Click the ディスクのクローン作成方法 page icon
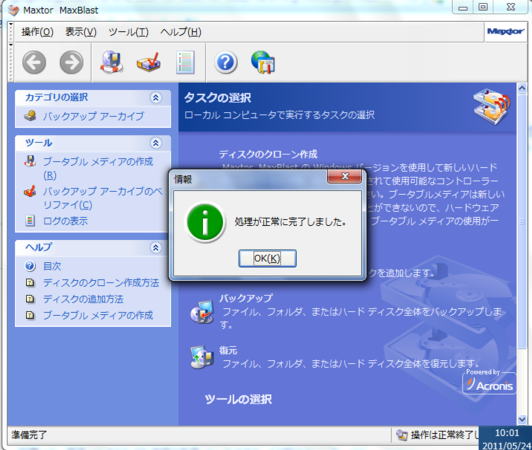 [x=30, y=283]
